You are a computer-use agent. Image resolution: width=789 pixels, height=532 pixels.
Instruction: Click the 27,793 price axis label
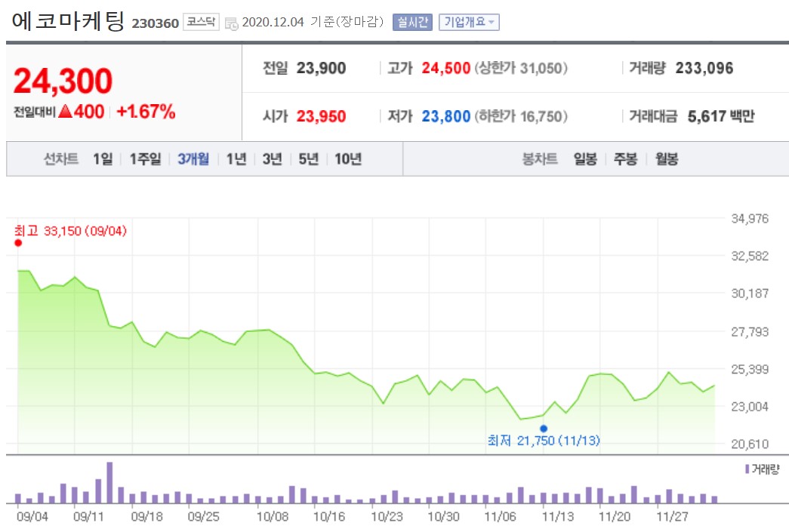tap(750, 332)
